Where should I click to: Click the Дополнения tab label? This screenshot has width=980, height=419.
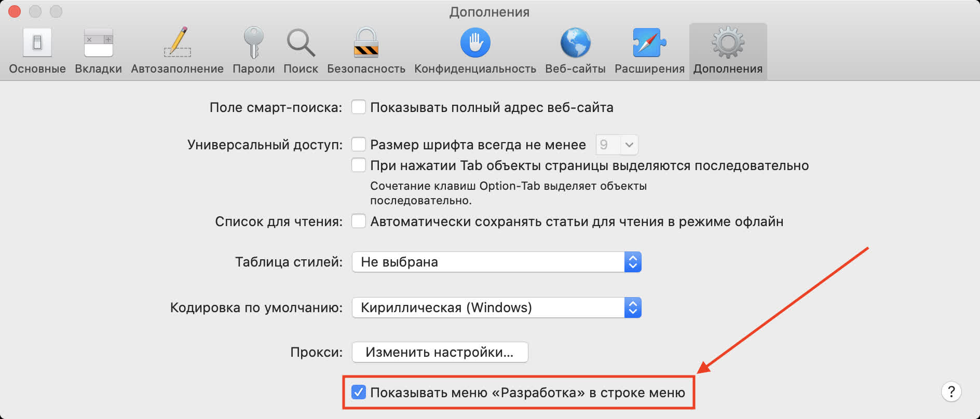pyautogui.click(x=728, y=68)
